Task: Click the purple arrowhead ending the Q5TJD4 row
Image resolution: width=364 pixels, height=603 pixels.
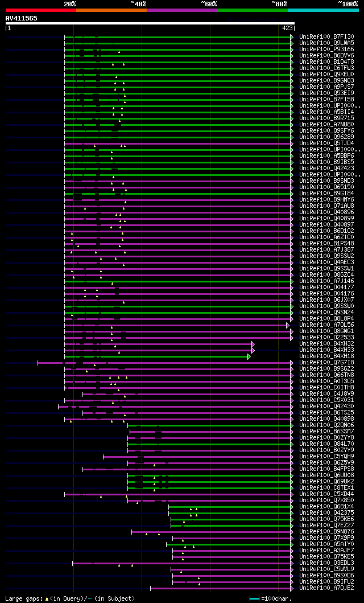Action: click(292, 143)
